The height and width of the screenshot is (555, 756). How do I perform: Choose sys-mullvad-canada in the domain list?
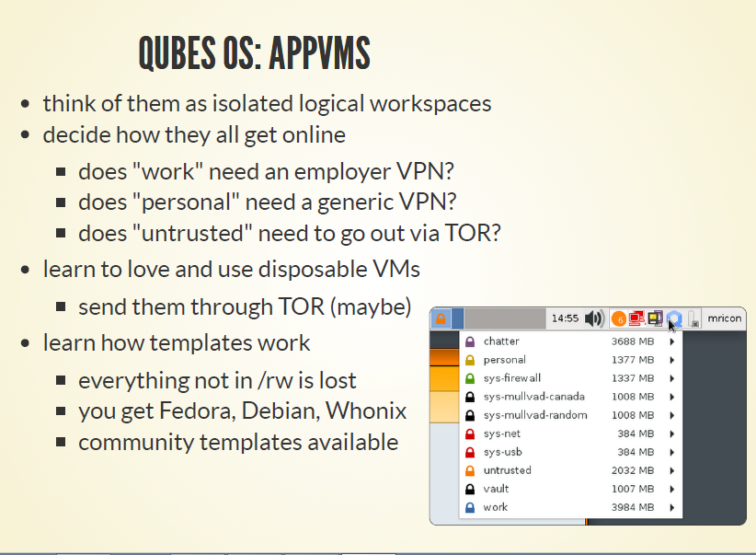(x=571, y=397)
